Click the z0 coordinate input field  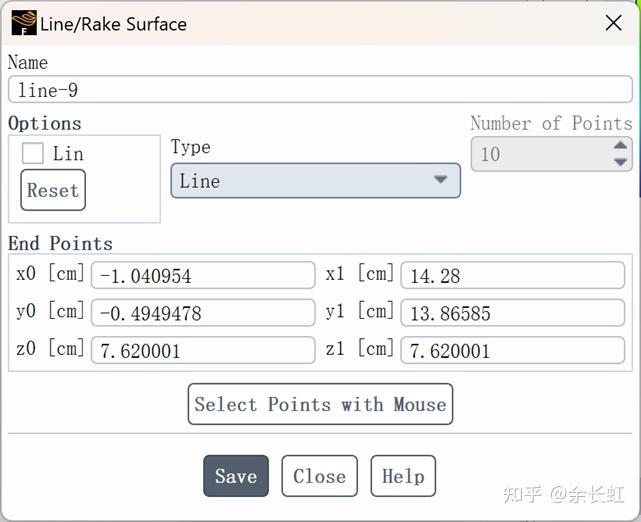(x=203, y=351)
